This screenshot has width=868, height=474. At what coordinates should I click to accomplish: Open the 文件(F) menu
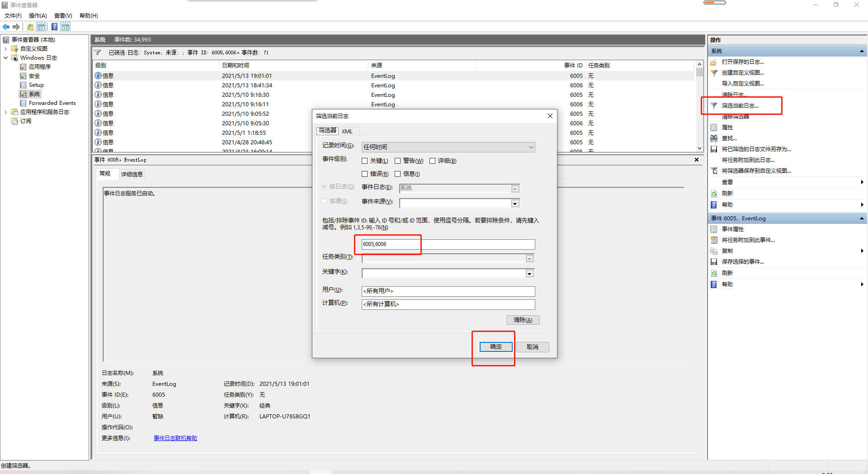click(13, 16)
